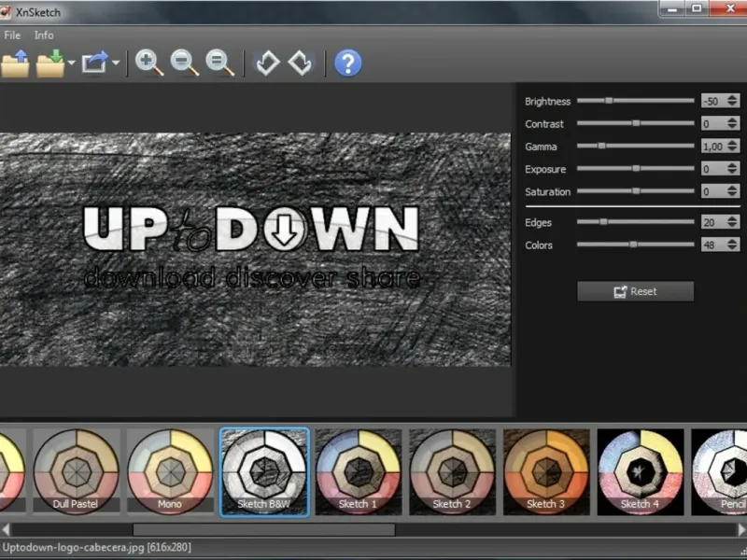Rotate the image right
Image resolution: width=747 pixels, height=560 pixels.
point(301,63)
